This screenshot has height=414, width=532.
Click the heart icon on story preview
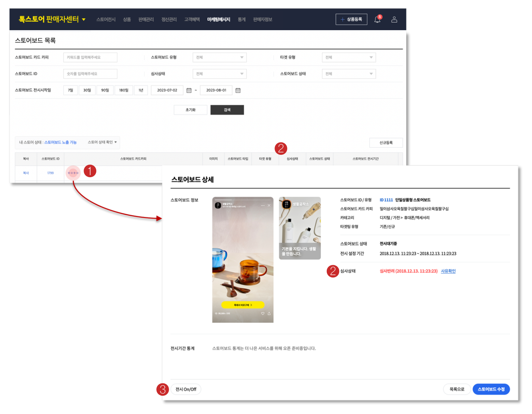pos(263,313)
